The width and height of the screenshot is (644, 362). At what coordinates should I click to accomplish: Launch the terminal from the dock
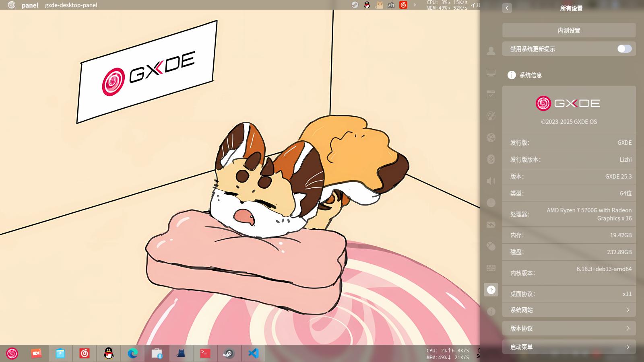pos(205,353)
